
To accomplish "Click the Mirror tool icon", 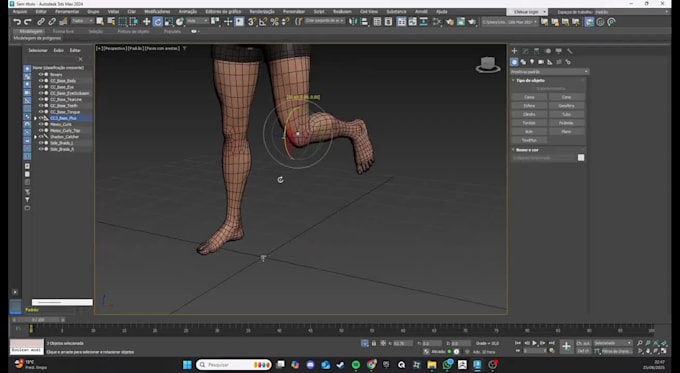I will tap(353, 21).
